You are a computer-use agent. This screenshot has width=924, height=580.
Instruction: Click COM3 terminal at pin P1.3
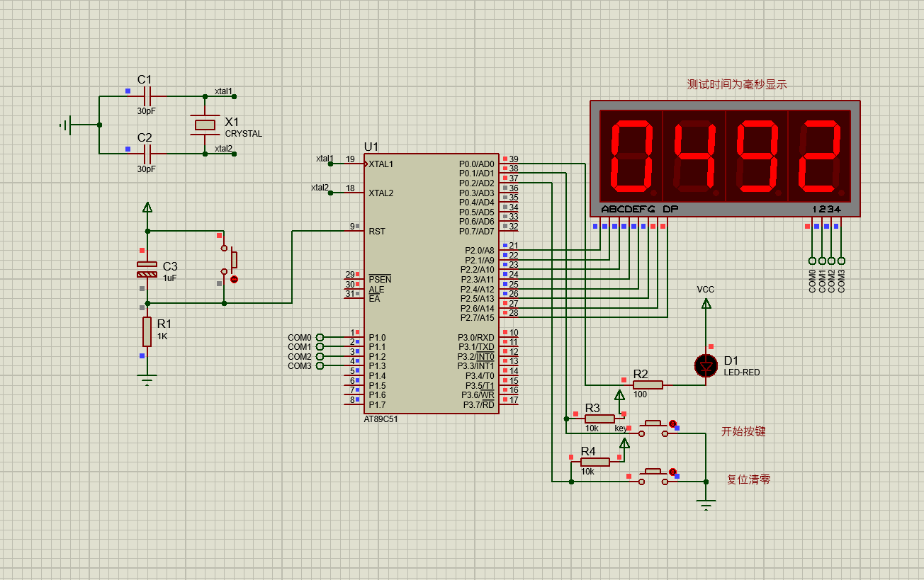click(320, 366)
